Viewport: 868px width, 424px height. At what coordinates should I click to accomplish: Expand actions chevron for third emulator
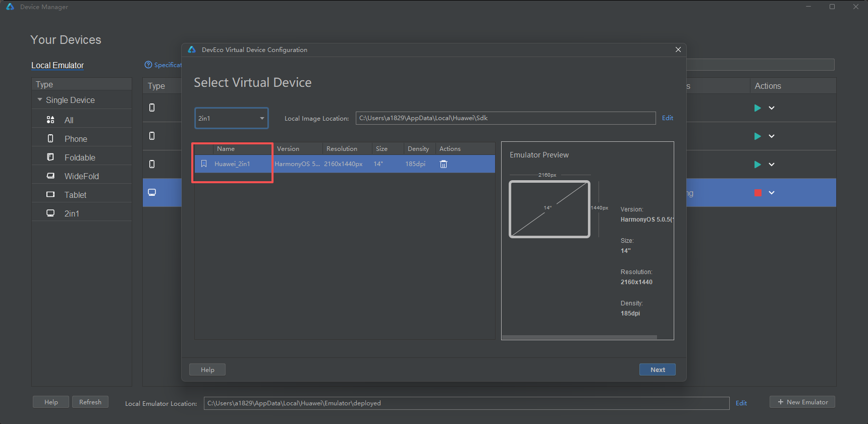click(x=772, y=165)
